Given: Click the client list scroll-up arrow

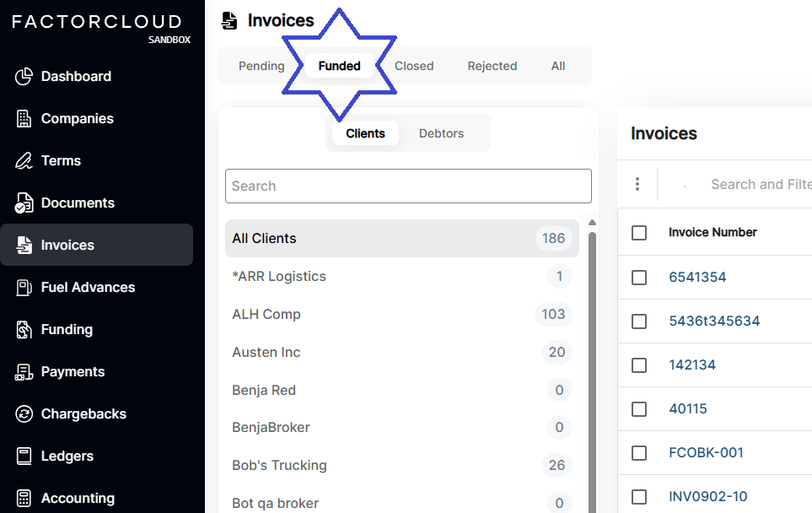Looking at the screenshot, I should 593,223.
